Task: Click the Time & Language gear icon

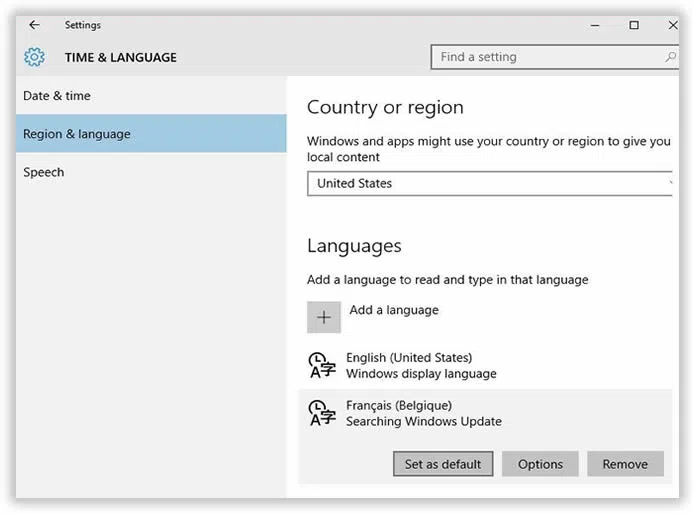Action: click(x=35, y=57)
